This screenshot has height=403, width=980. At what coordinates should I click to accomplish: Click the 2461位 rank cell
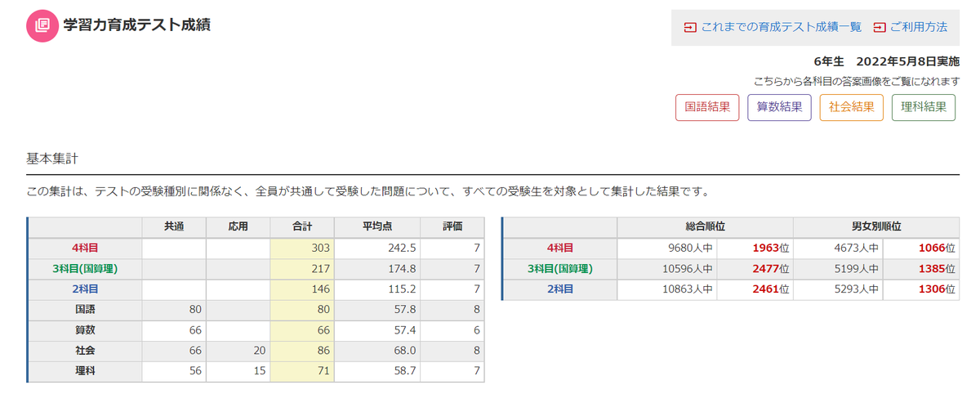tap(755, 289)
